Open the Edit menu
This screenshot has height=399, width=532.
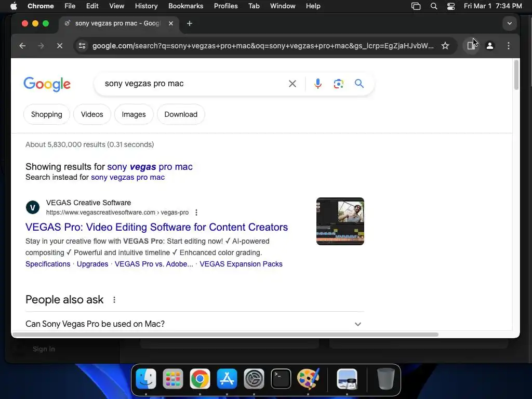click(92, 6)
